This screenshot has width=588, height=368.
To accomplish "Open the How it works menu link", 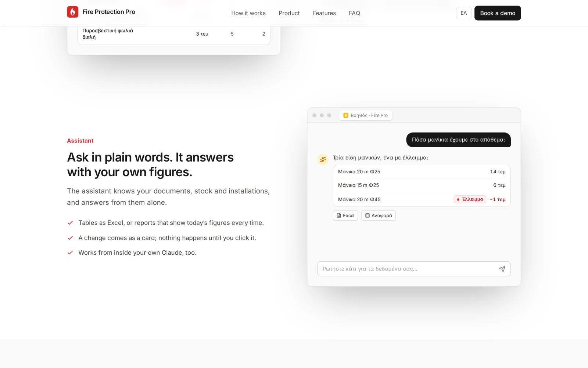I will coord(248,13).
